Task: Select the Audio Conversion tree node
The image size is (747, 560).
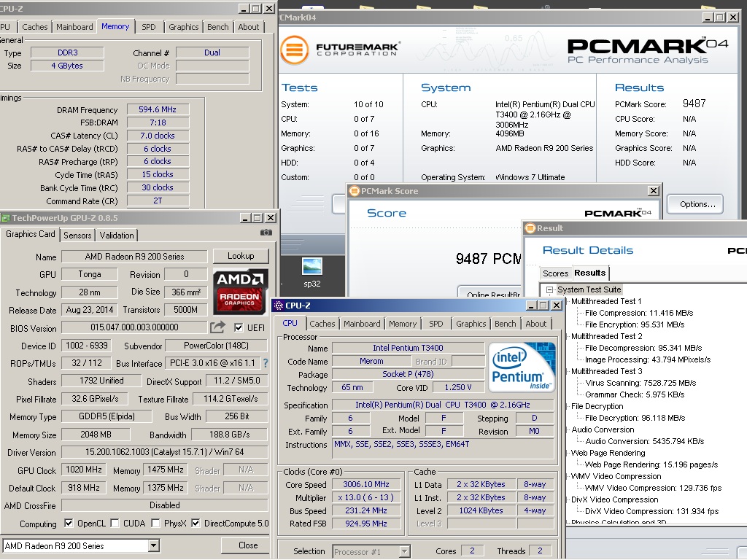Action: 603,429
